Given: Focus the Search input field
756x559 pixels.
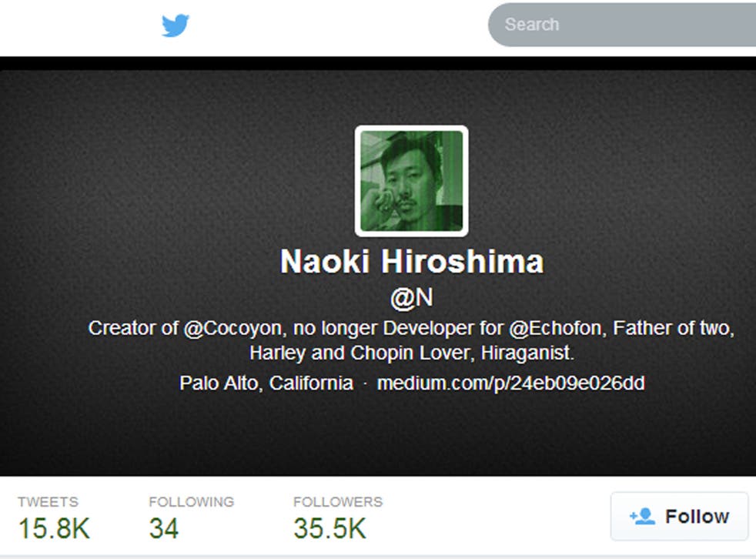Looking at the screenshot, I should click(622, 25).
